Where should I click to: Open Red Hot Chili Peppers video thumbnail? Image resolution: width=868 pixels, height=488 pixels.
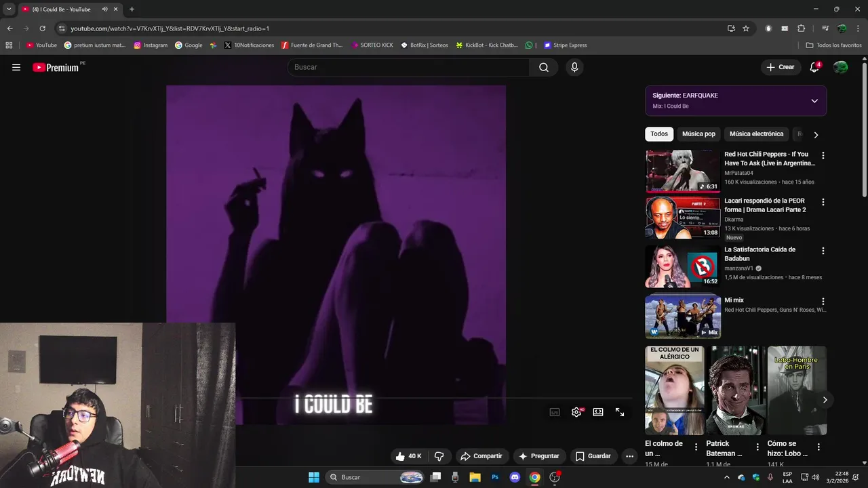pos(682,171)
